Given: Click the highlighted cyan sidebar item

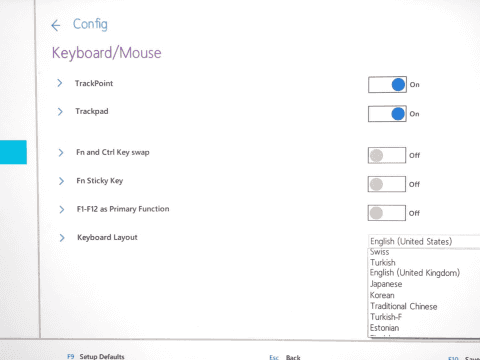Looking at the screenshot, I should [13, 152].
